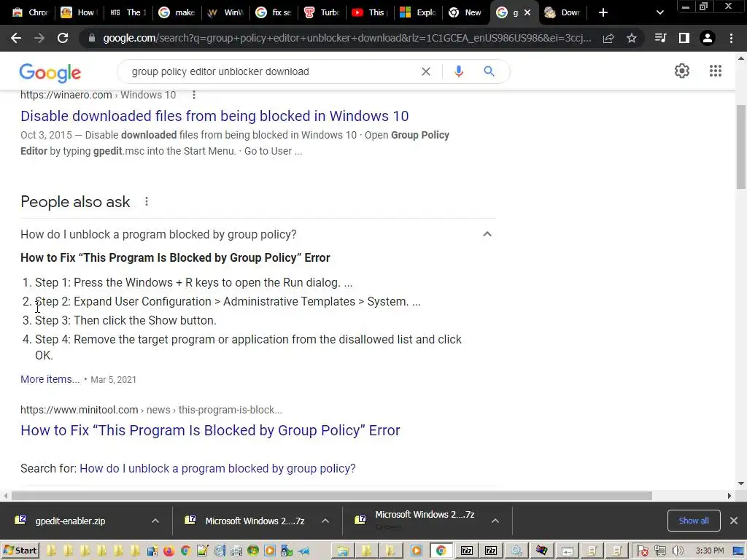
Task: Open options for the winaero.com result
Action: (x=193, y=95)
